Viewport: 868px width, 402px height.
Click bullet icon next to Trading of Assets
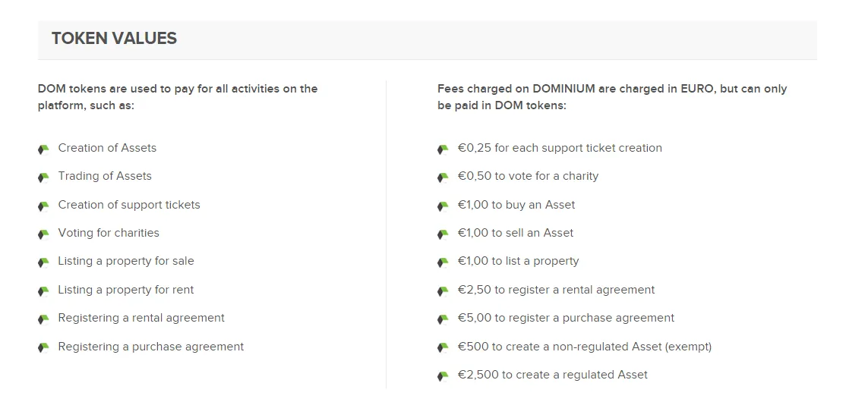tap(44, 177)
